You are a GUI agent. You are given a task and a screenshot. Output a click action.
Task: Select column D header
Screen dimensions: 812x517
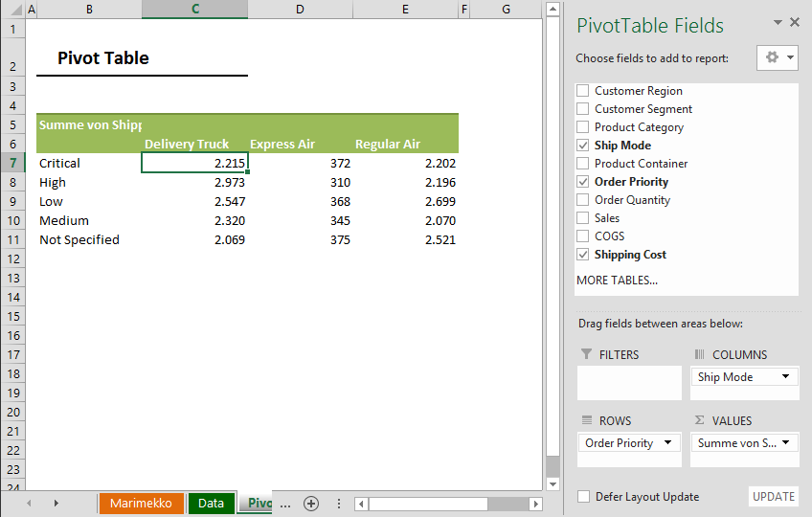click(x=300, y=10)
